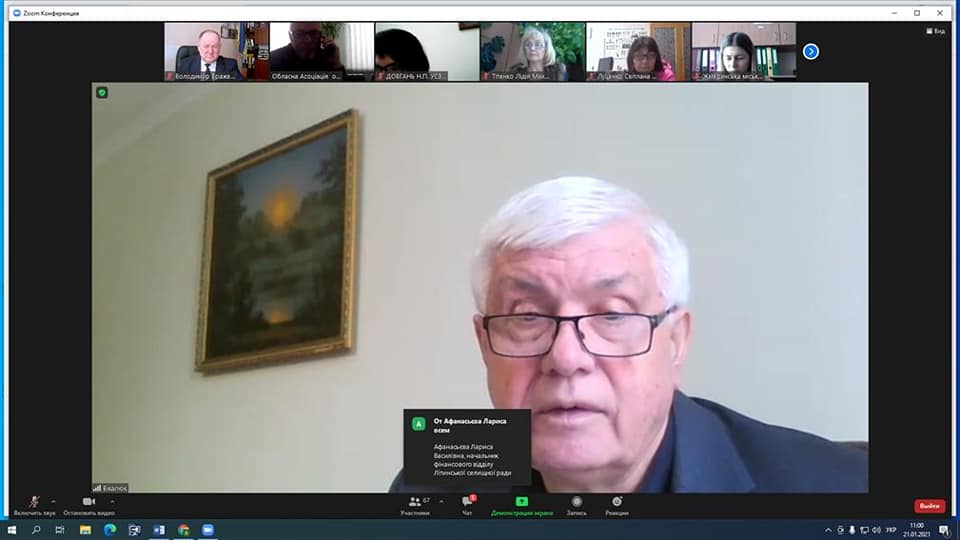This screenshot has height=540, width=960.
Task: Show next participants with blue arrow
Action: pyautogui.click(x=811, y=51)
